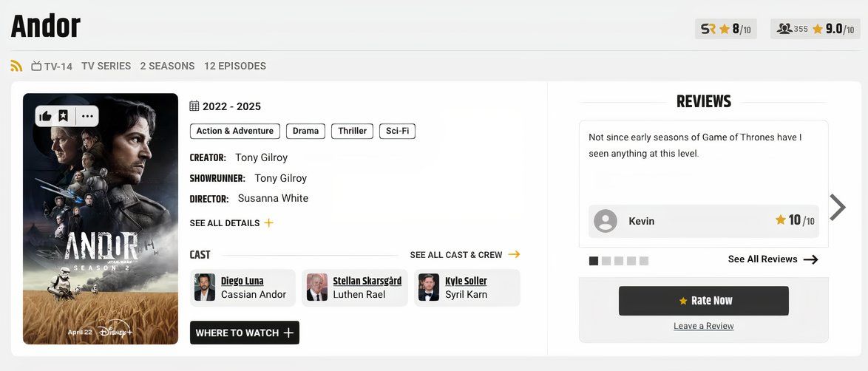Open See All Cast & Crew
Screen dimensions: 868x371
point(464,255)
